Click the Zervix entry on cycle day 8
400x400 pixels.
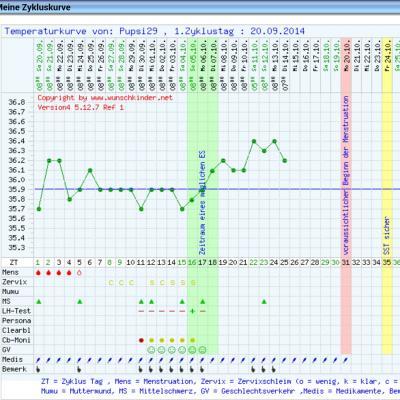point(111,283)
